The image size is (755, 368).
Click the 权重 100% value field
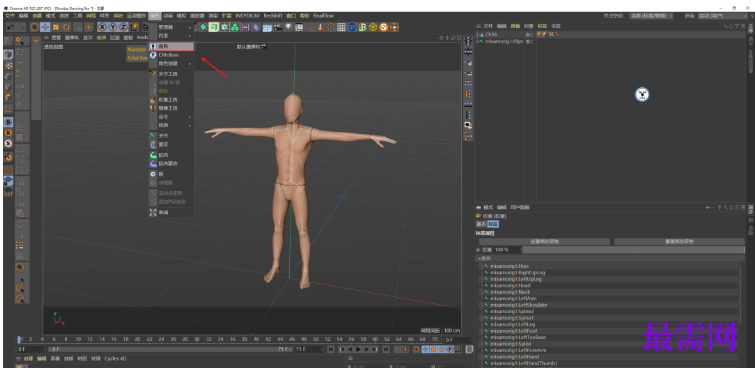point(507,250)
